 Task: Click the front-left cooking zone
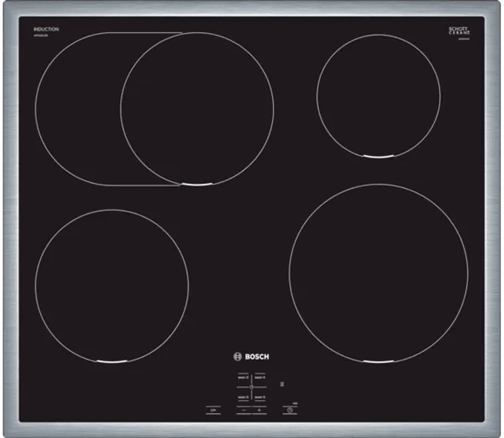(x=112, y=286)
